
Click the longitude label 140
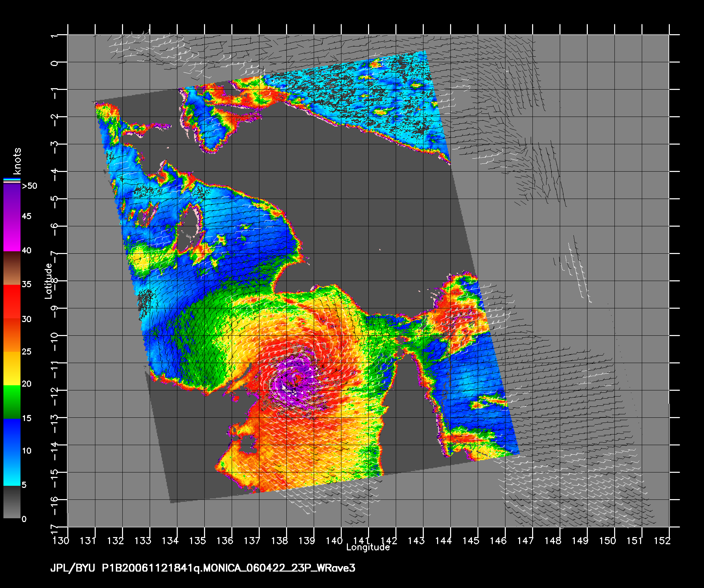(x=334, y=540)
